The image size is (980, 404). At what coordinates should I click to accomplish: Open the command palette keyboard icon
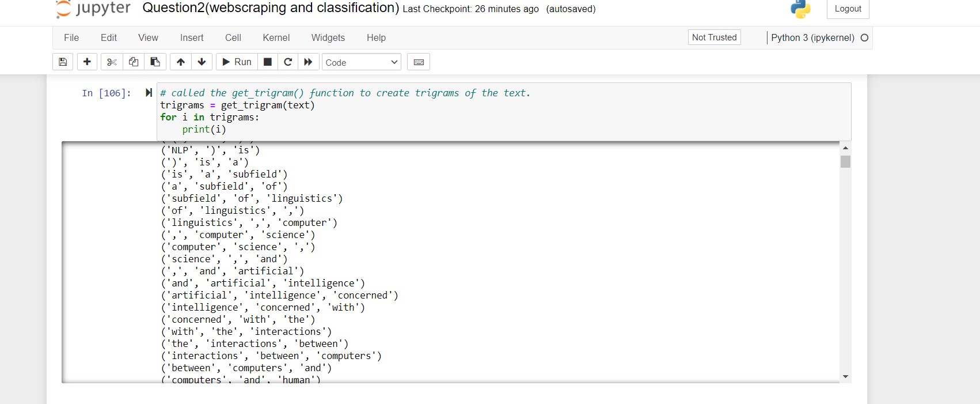(419, 62)
